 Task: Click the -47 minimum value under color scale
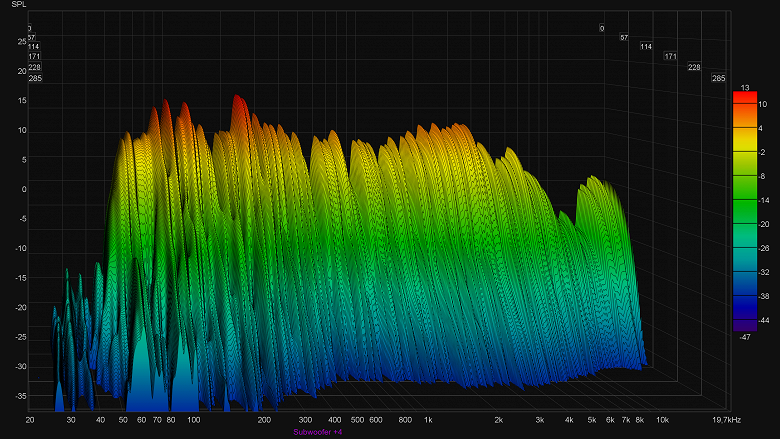(x=745, y=337)
